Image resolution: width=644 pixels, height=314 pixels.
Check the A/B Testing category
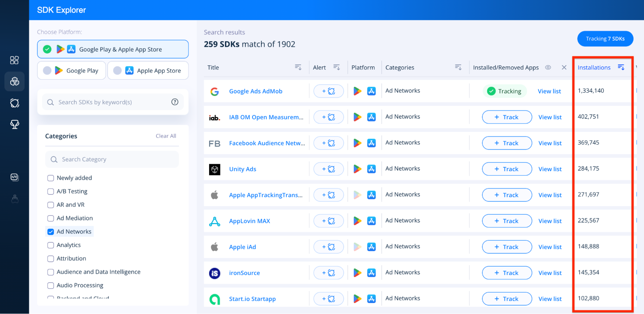tap(51, 191)
